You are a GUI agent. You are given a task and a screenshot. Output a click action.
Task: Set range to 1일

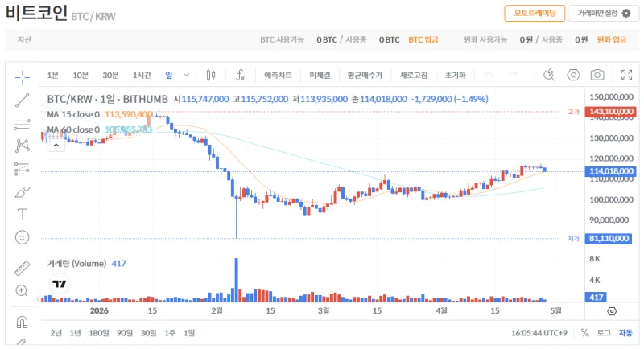(189, 333)
